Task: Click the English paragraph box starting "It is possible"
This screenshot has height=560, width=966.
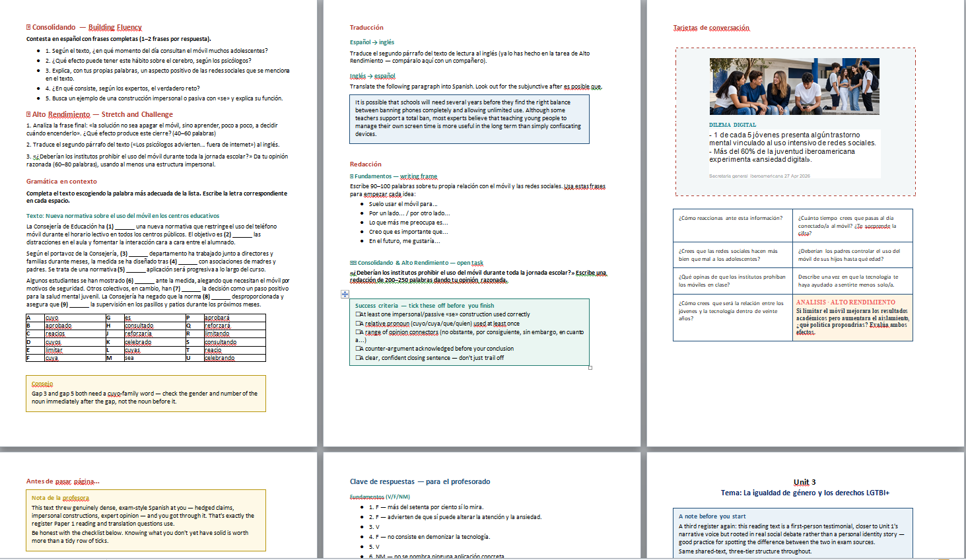Action: pos(469,120)
